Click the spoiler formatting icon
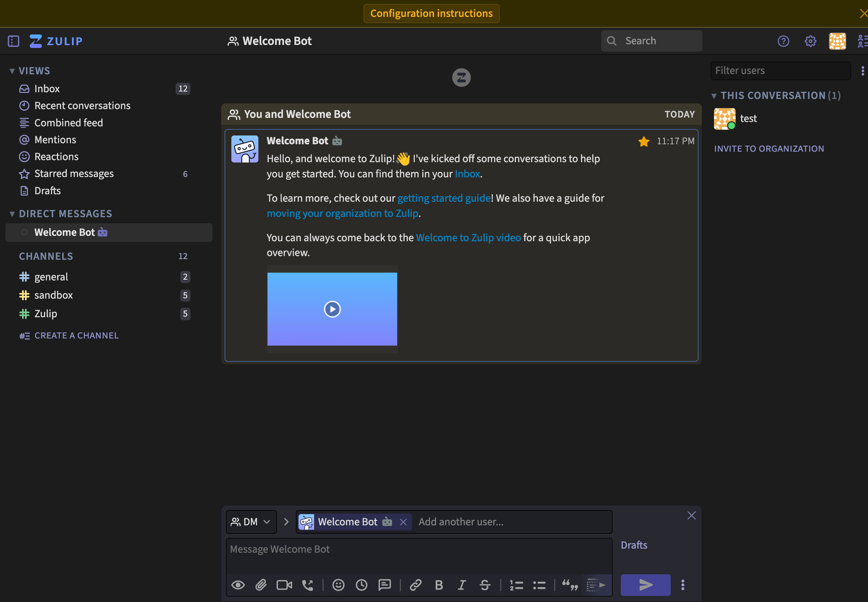868x602 pixels. (596, 585)
